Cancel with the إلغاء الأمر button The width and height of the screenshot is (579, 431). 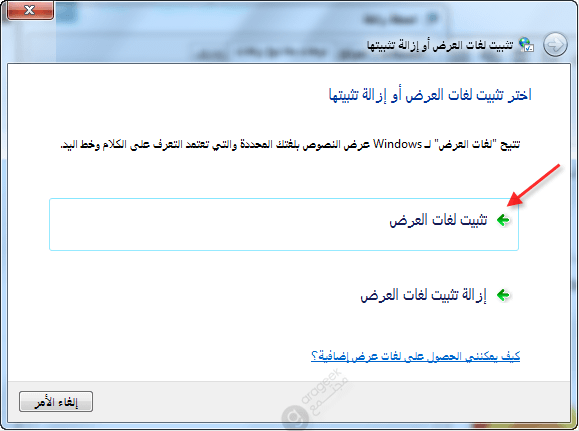tap(56, 401)
